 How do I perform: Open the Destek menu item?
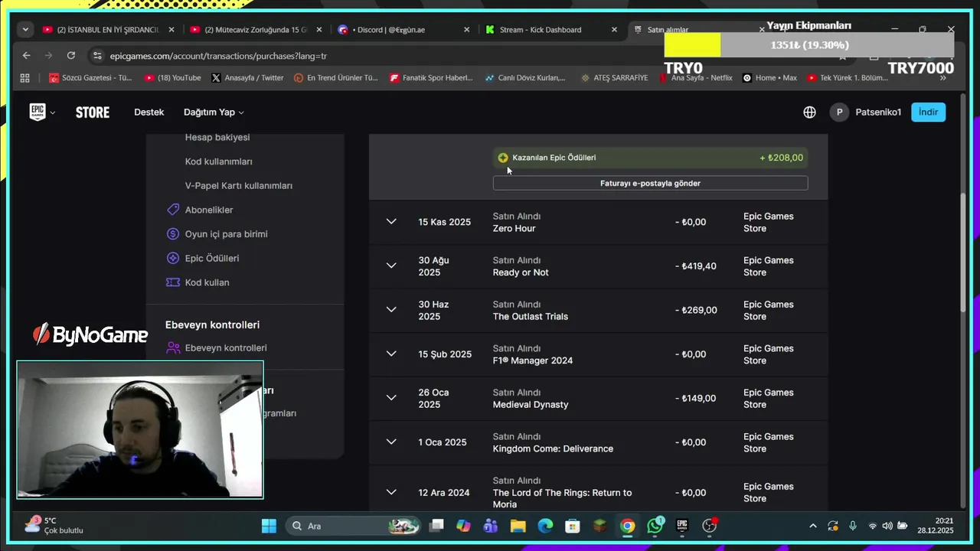tap(149, 112)
